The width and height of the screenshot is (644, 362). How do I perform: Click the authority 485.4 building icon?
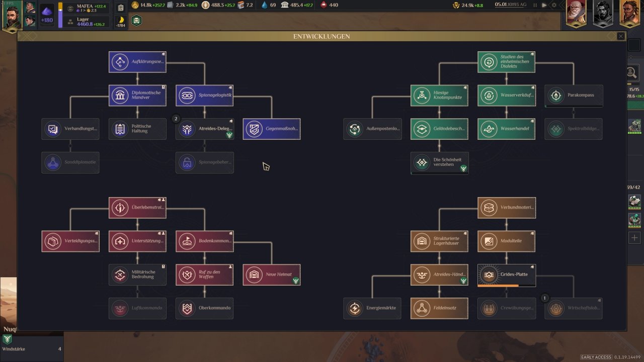coord(285,5)
